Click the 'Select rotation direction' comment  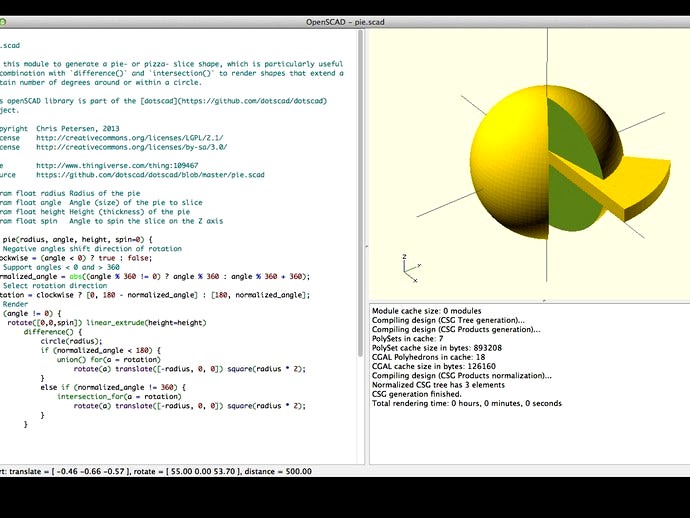(x=55, y=286)
